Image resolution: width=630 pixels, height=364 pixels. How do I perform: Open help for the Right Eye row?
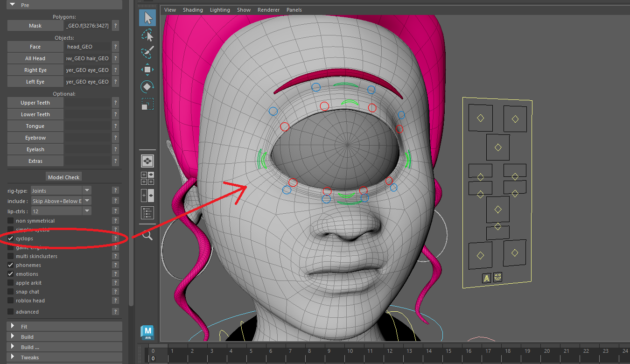pyautogui.click(x=115, y=70)
